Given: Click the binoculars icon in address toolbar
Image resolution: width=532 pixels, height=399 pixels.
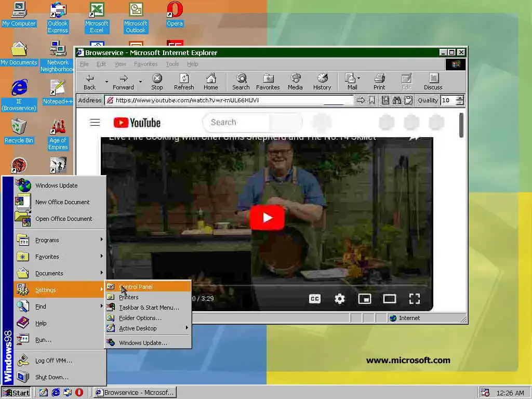Looking at the screenshot, I should click(396, 100).
